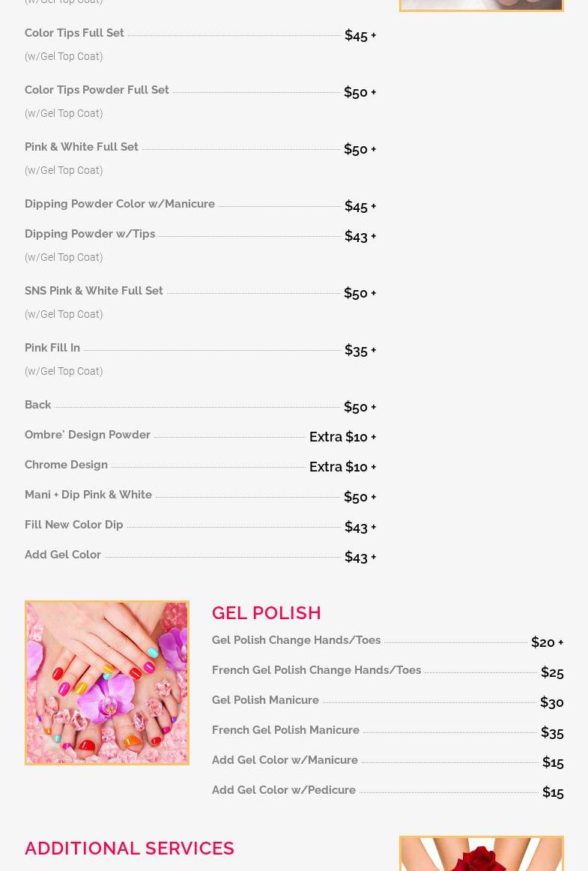Click Dipping Powder Color w/Manicure
This screenshot has width=588, height=871.
119,204
